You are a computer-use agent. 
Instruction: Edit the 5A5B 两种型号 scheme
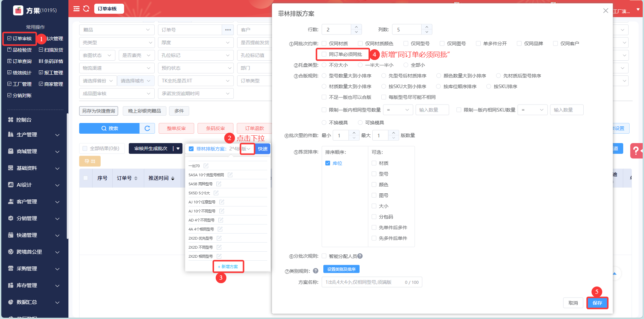pos(219,184)
